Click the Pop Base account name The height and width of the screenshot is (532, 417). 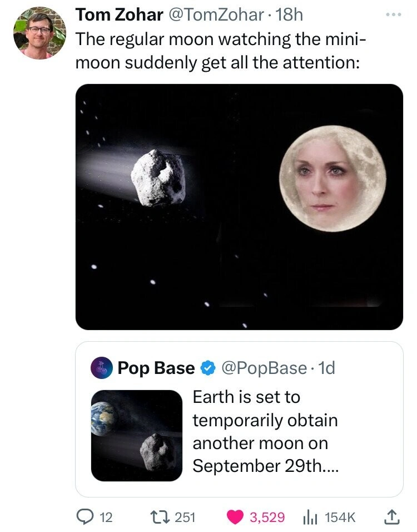[x=156, y=368]
